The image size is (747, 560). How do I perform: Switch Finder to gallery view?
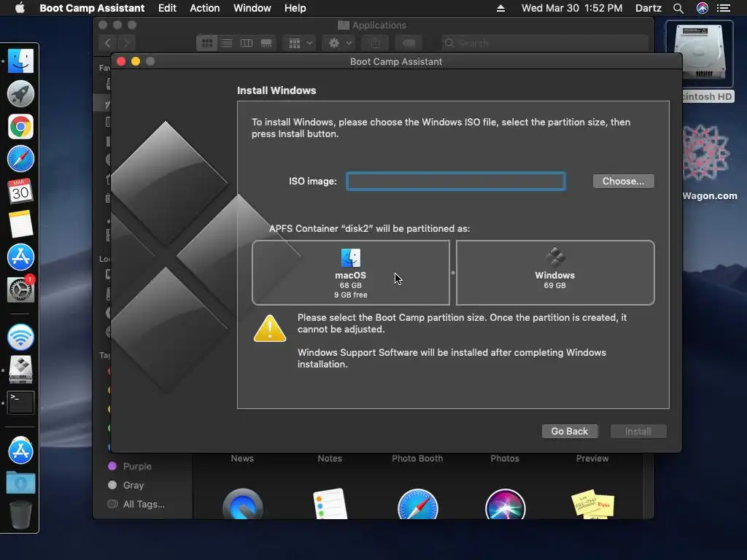click(x=266, y=43)
